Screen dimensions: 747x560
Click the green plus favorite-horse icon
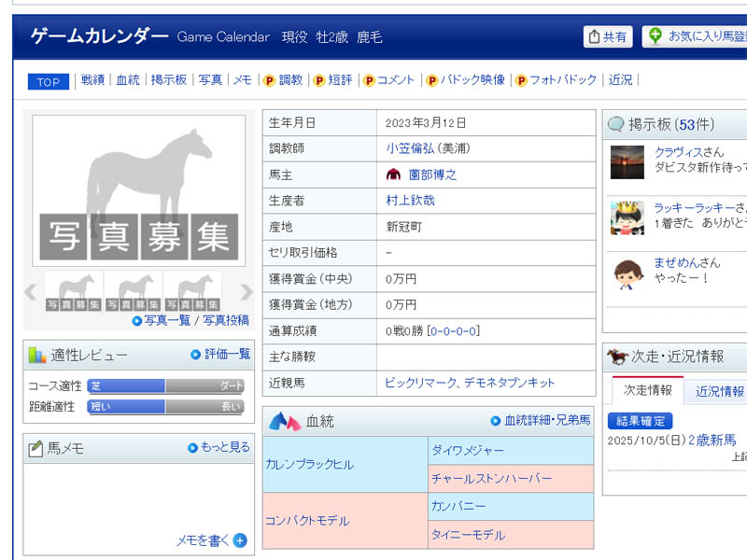[x=655, y=36]
